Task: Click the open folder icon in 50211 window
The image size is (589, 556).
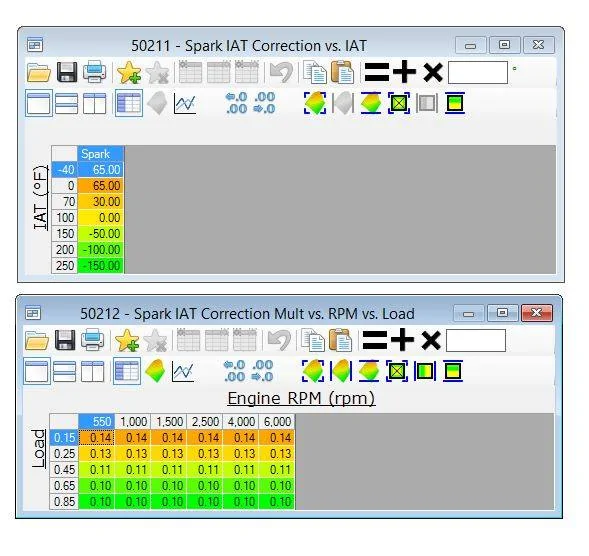Action: pos(39,73)
